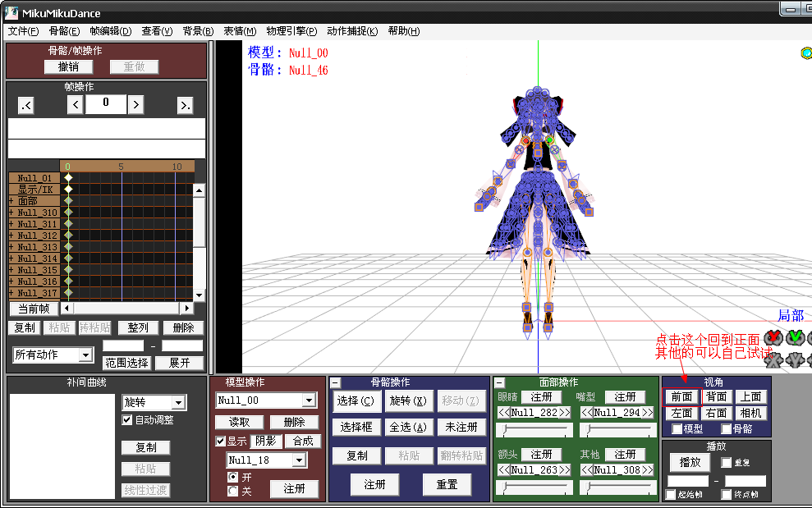Collapse the 骨骼操作 panel minus icon
812x508 pixels.
pyautogui.click(x=336, y=382)
